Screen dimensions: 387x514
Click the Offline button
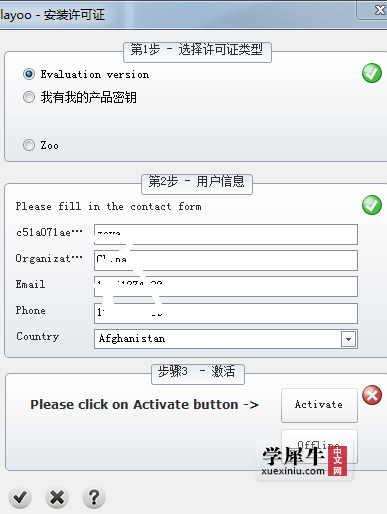click(x=319, y=446)
